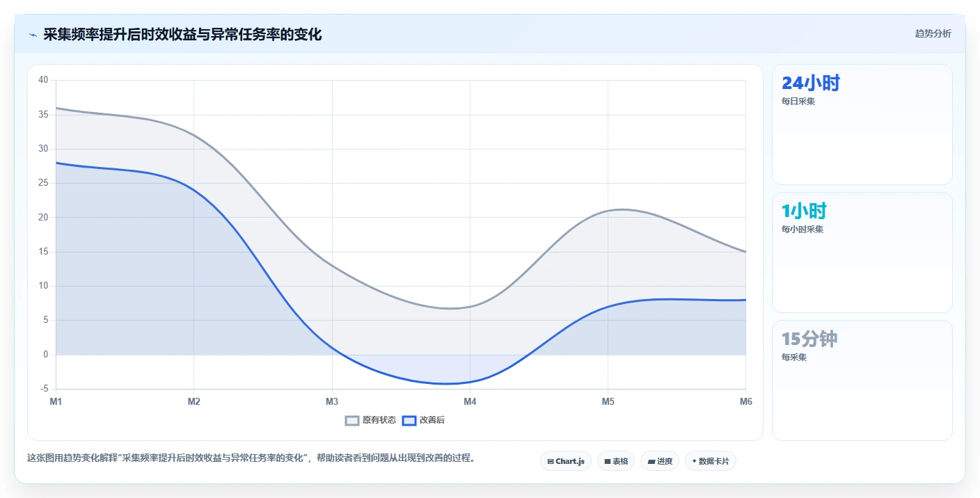Toggle the 原有状态 legend swatch
Viewport: 980px width, 498px height.
tap(352, 420)
